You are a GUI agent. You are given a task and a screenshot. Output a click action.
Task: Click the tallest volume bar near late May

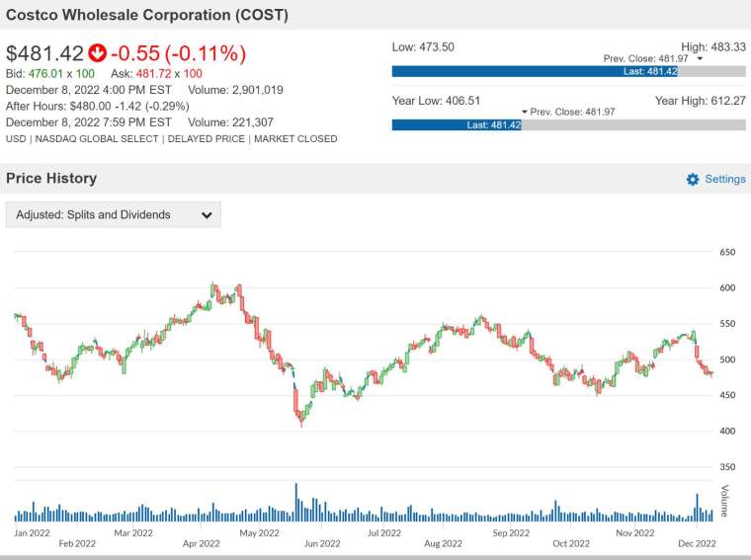(296, 502)
